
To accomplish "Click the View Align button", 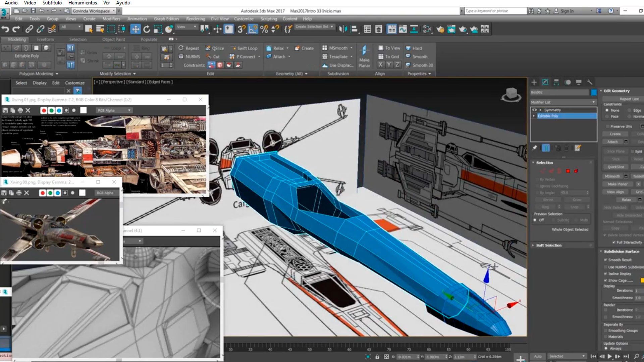I will 615,192.
